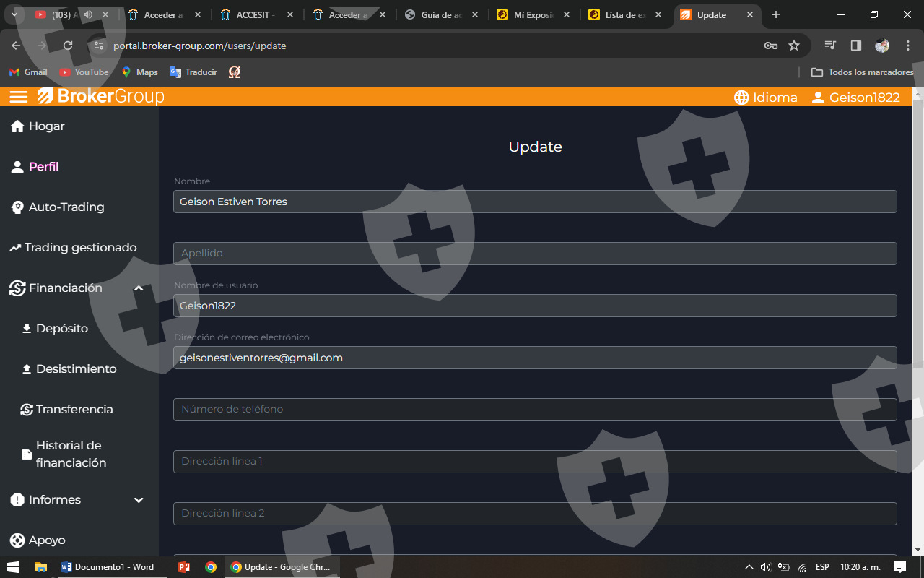Expand the Informes section chevron

[x=139, y=500]
